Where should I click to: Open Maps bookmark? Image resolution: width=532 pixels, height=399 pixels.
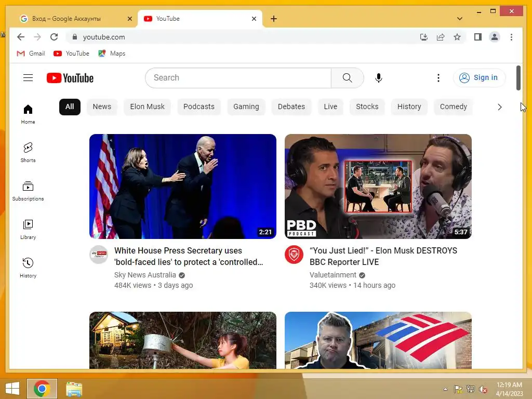(x=112, y=54)
